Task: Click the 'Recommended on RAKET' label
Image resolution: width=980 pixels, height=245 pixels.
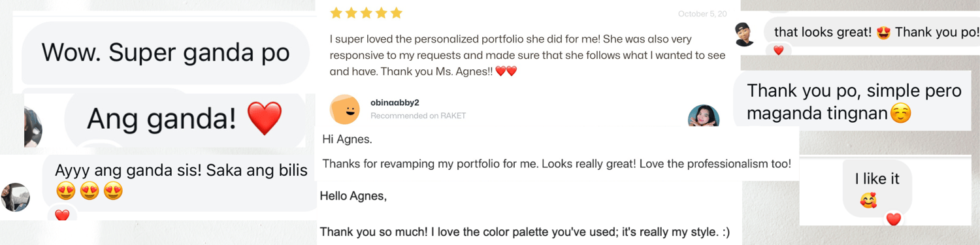Action: (418, 116)
